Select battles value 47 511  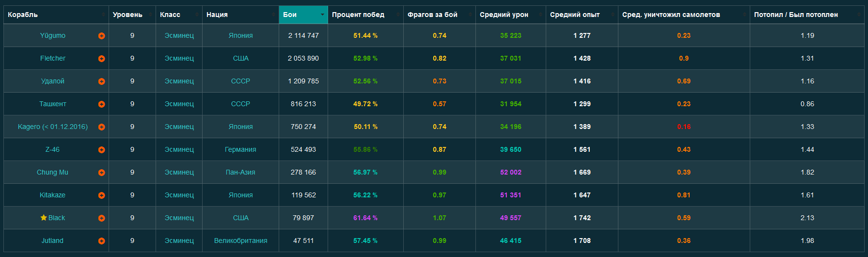tap(303, 241)
